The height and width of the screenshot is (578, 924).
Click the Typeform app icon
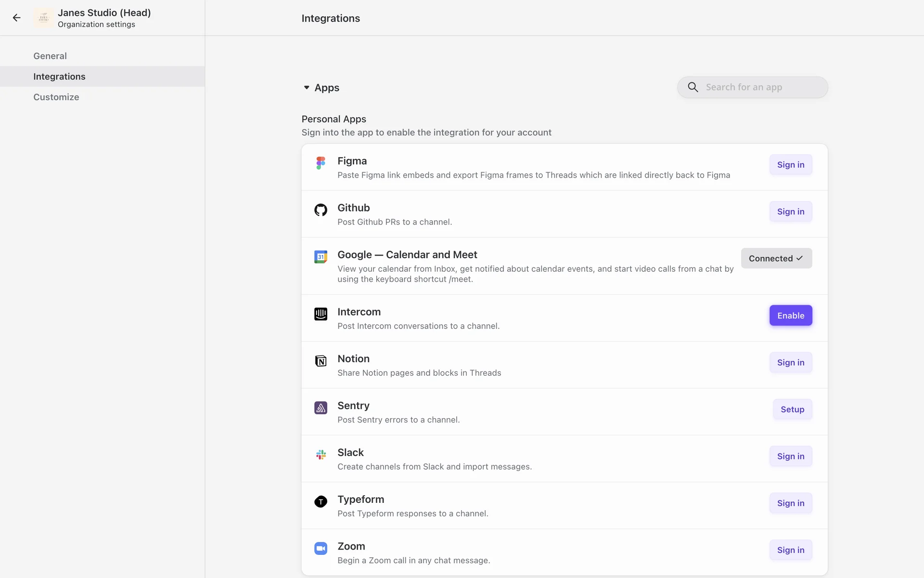[321, 501]
